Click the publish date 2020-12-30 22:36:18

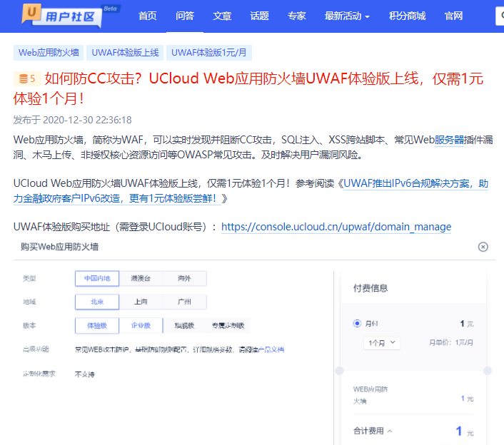tap(87, 120)
